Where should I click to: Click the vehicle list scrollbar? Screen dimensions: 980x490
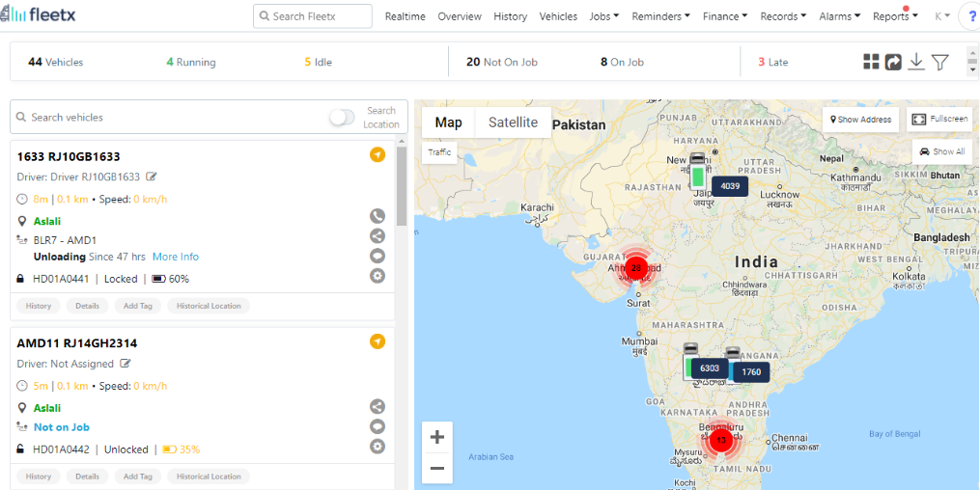pos(402,186)
